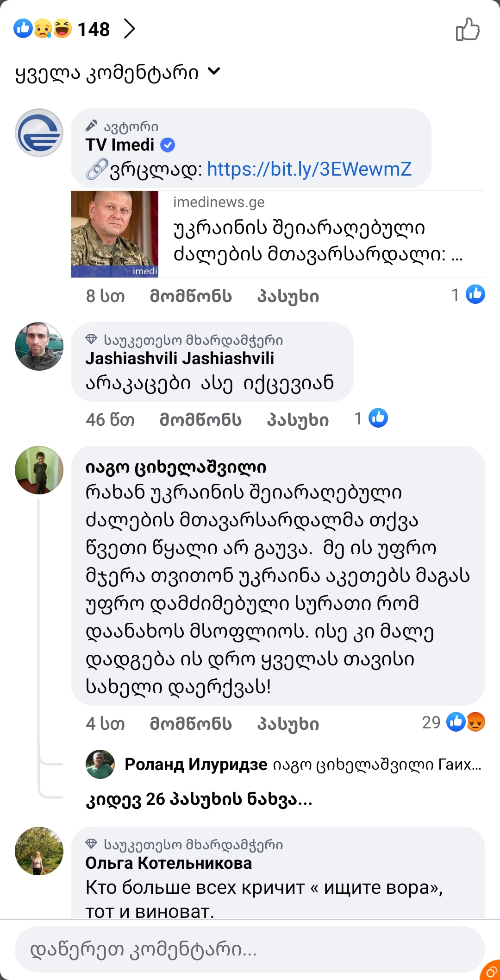Open the TV Imedi profile logo
Viewport: 500px width, 980px height.
click(x=39, y=133)
